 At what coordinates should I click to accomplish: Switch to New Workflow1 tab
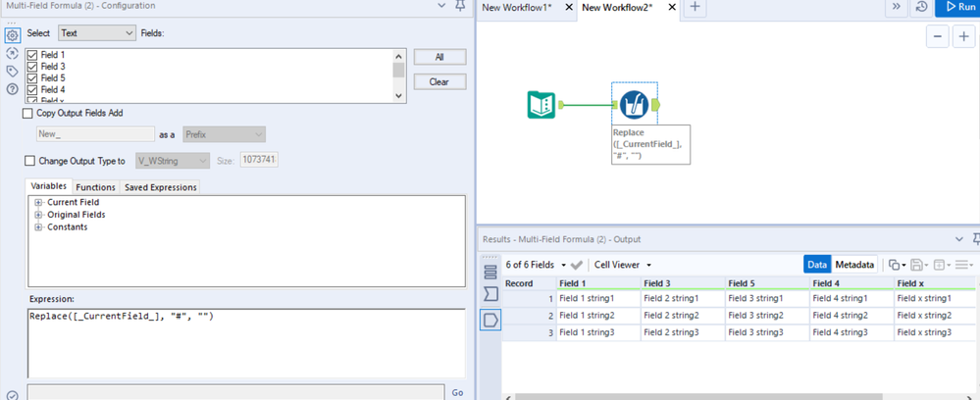[x=517, y=7]
